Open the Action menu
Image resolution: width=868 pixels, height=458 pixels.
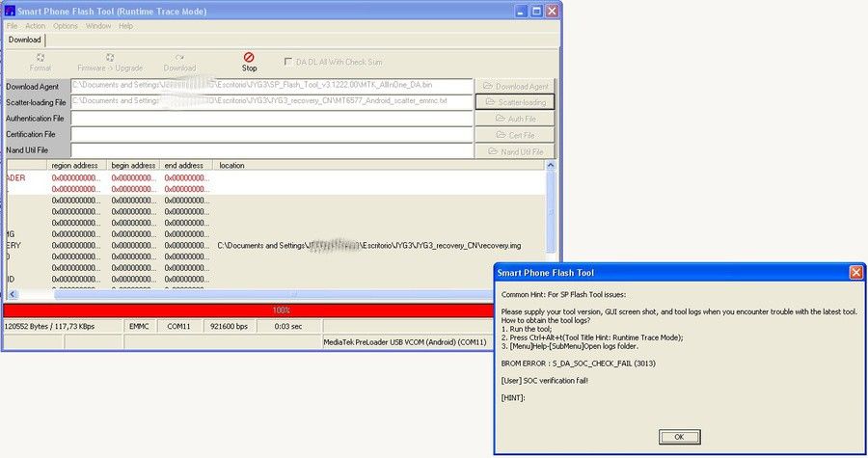pyautogui.click(x=36, y=26)
